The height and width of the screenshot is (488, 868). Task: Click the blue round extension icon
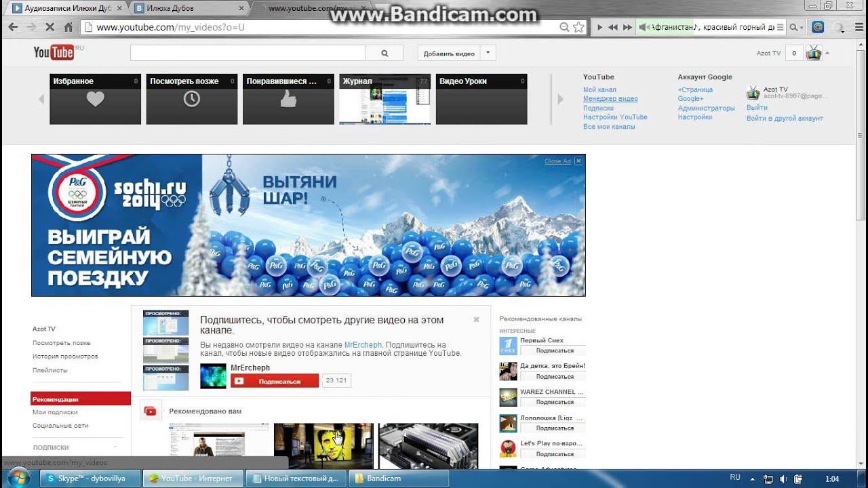tap(818, 27)
